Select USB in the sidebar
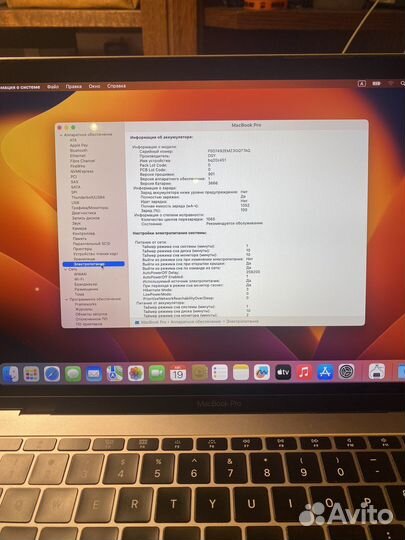Viewport: 405px width, 540px height. (75, 202)
